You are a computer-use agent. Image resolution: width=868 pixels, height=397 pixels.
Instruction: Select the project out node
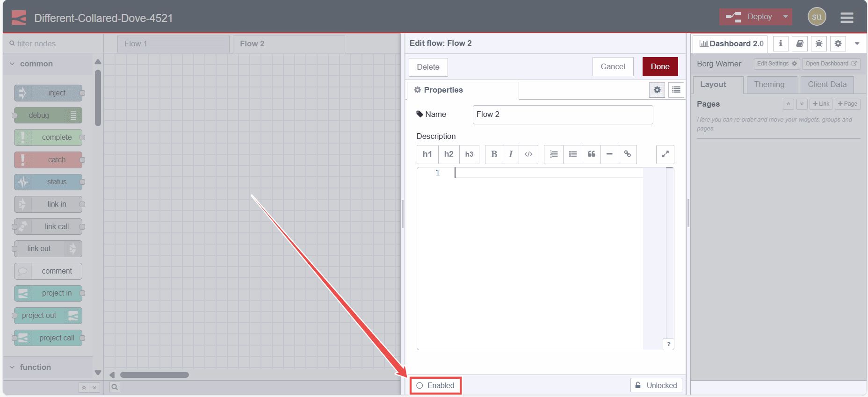coord(48,316)
